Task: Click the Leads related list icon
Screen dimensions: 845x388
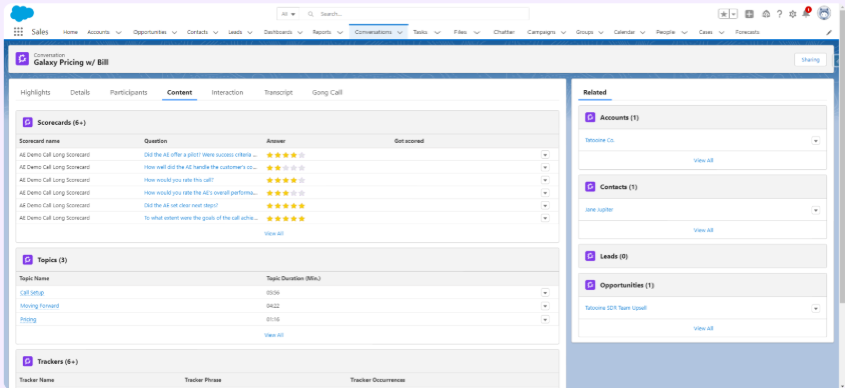Action: coord(590,256)
